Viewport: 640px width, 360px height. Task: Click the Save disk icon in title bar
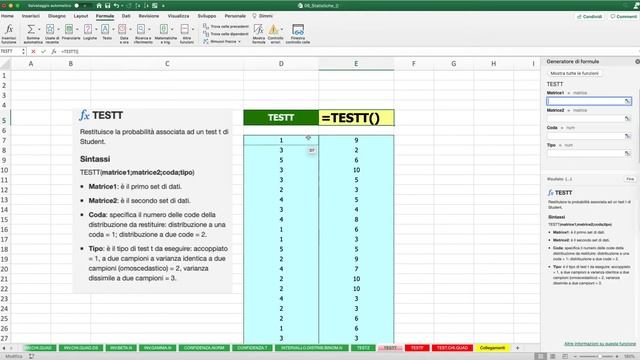point(107,6)
